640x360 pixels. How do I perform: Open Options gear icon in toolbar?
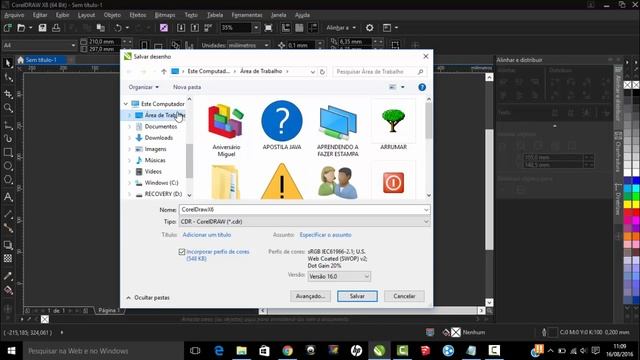tap(369, 28)
